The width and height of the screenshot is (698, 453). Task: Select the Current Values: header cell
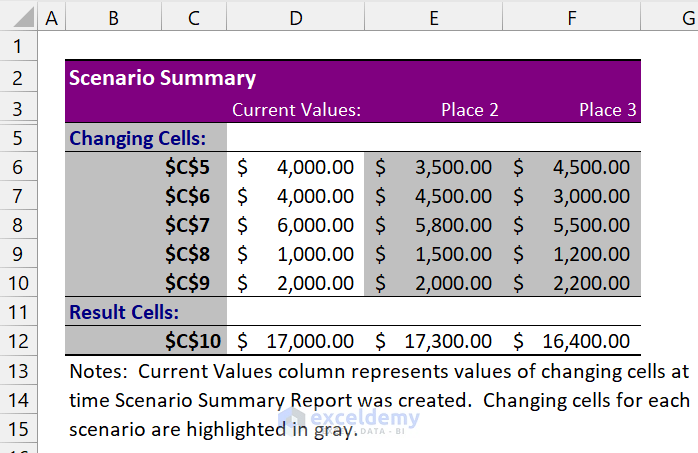pos(296,109)
